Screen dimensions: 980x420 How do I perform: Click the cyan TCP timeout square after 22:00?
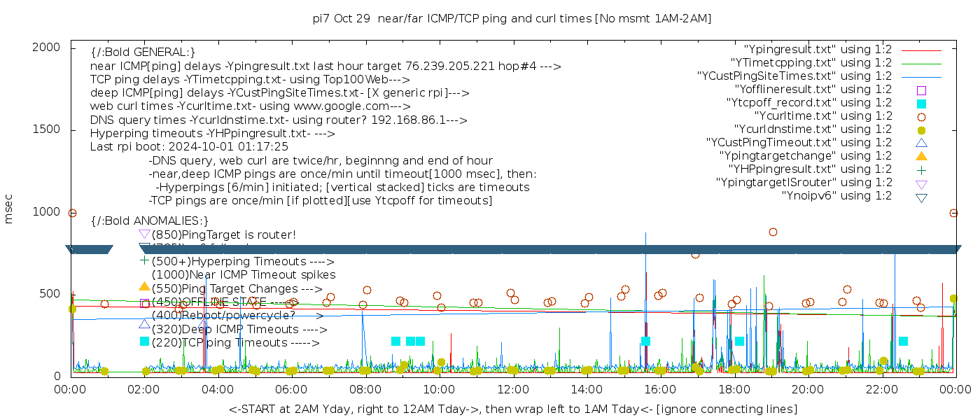coord(903,341)
